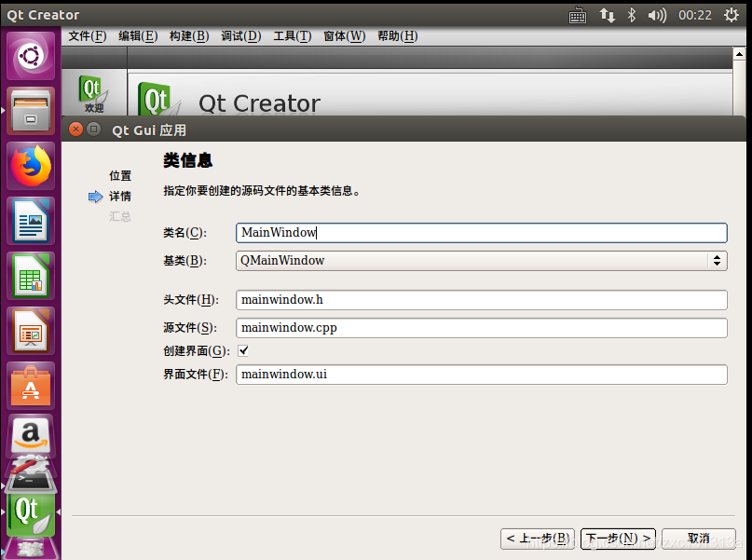The width and height of the screenshot is (752, 560).
Task: Open system power gear menu
Action: click(x=731, y=15)
